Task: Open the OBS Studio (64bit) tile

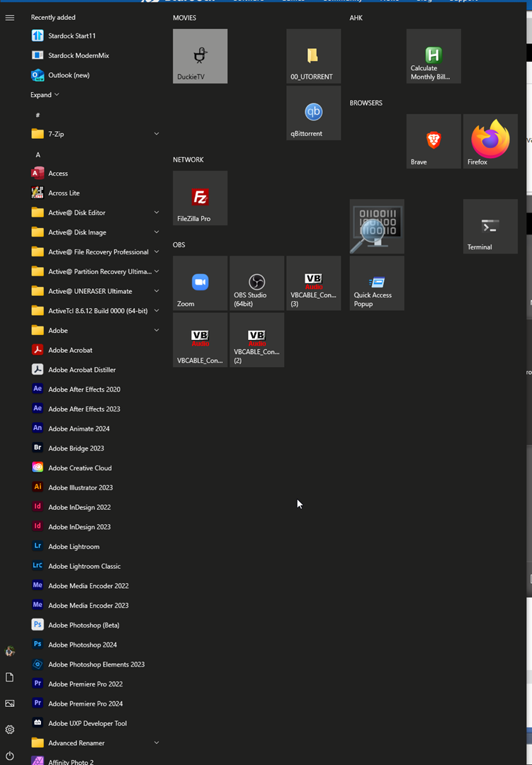Action: pyautogui.click(x=256, y=283)
